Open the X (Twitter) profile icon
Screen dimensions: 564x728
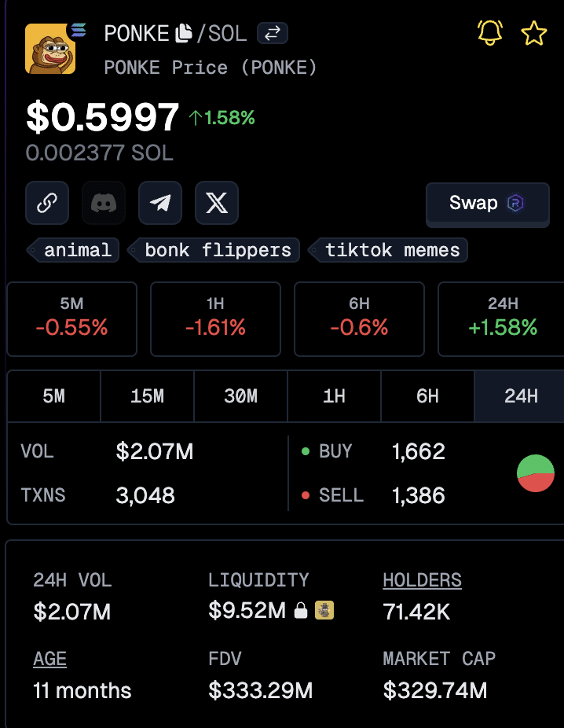click(217, 203)
